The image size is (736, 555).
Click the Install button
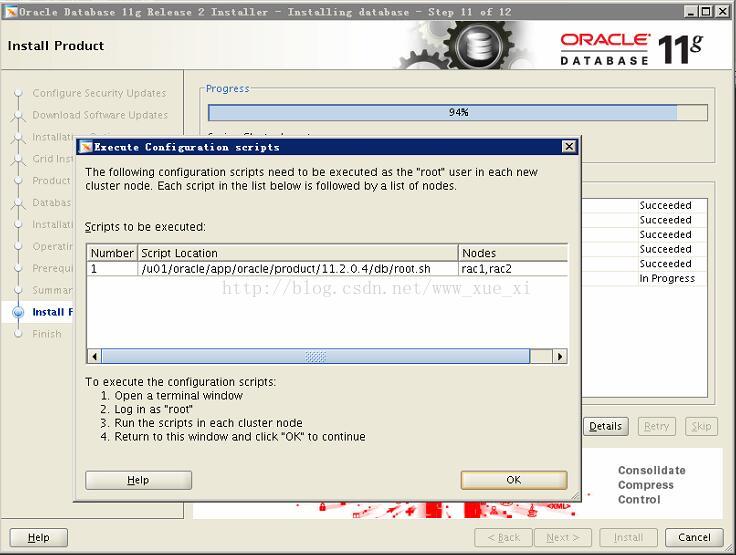point(629,537)
